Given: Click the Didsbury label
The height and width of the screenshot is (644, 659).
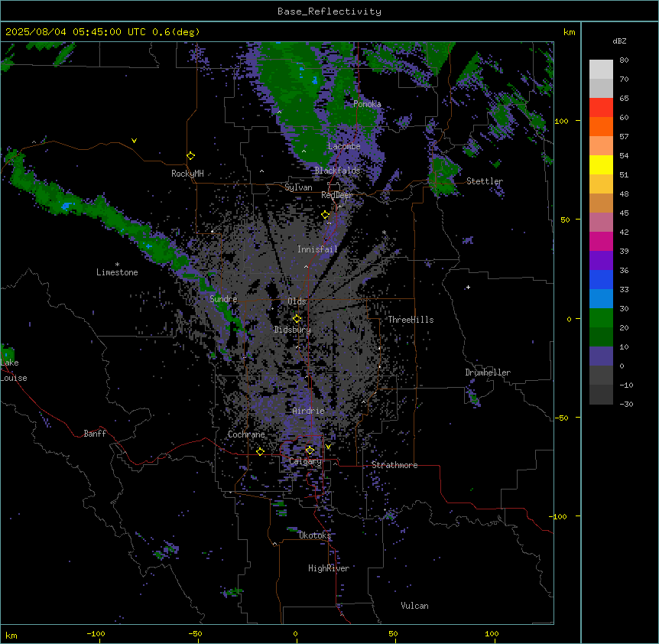Looking at the screenshot, I should (293, 330).
